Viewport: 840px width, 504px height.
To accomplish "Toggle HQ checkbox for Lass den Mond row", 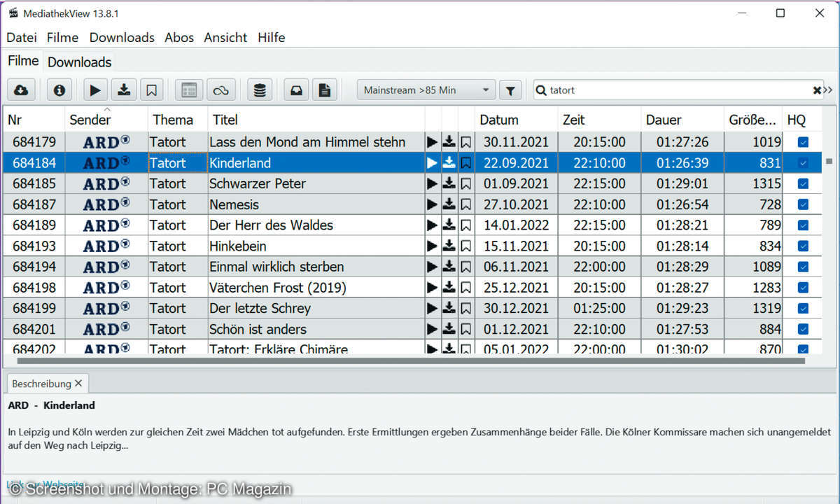I will click(803, 142).
